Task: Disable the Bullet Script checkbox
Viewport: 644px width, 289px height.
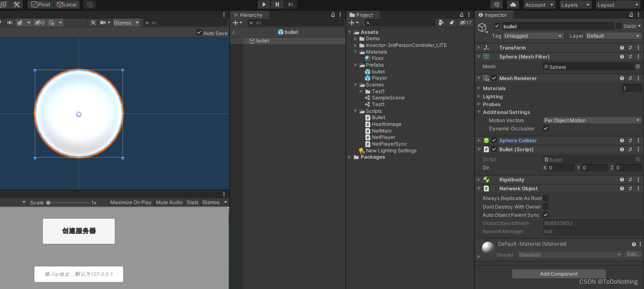Action: 494,149
